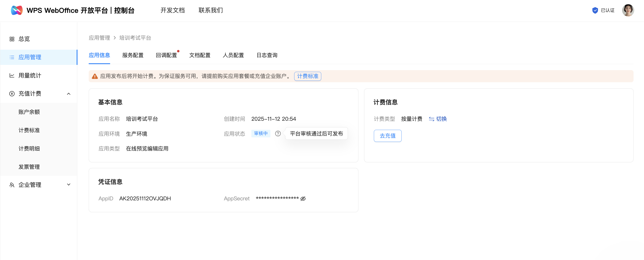644x260 pixels.
Task: Expand the 企业管理 sidebar section
Action: [69, 185]
